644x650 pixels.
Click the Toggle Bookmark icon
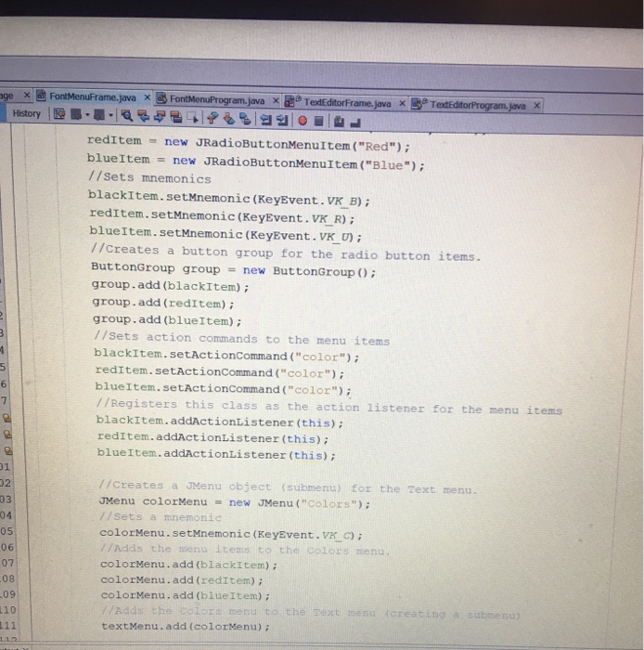click(x=245, y=120)
